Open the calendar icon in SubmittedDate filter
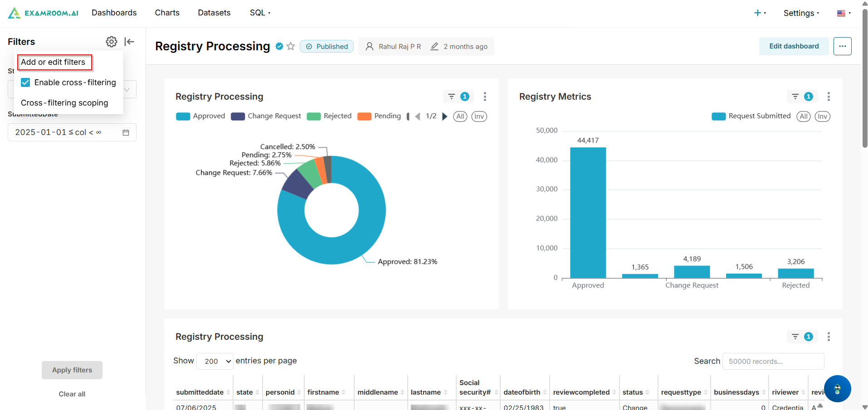Viewport: 868px width, 410px height. [126, 132]
